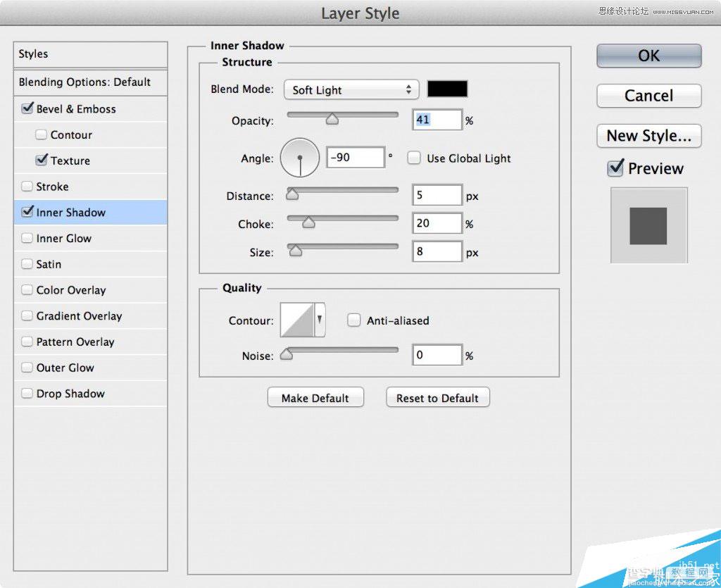Select Styles in the left panel
Image resolution: width=721 pixels, height=588 pixels.
[x=90, y=54]
